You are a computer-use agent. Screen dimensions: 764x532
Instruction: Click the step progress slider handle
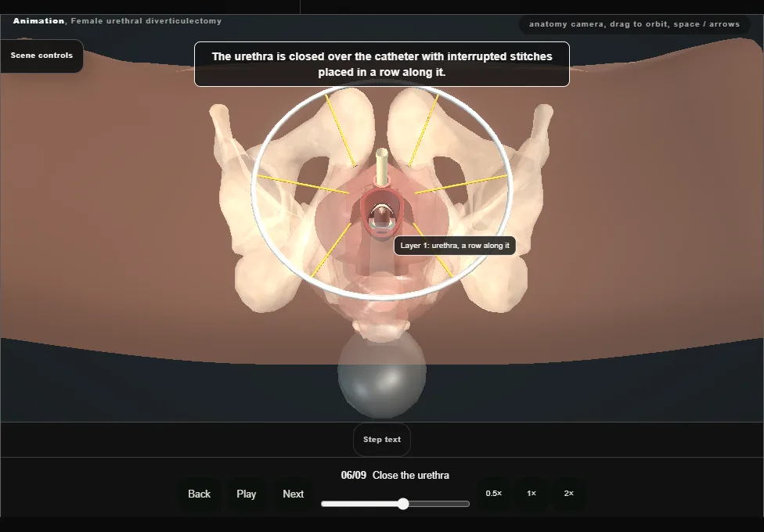pos(403,504)
